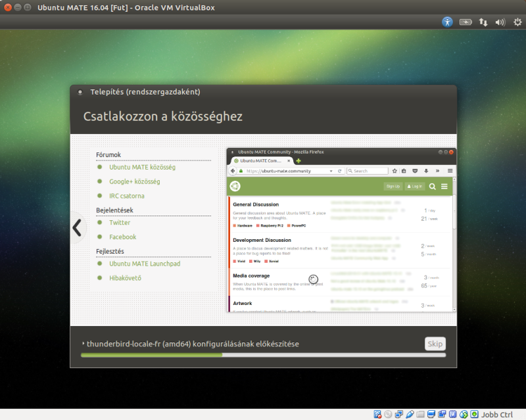This screenshot has height=420, width=526.
Task: Click the Fórumok section heading
Action: [108, 154]
